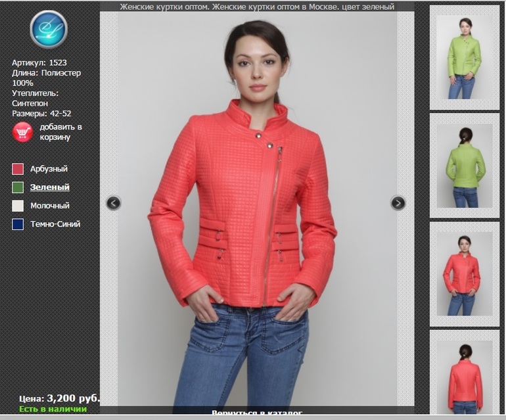This screenshot has width=506, height=420.
Task: Choose the Темно-Синий navy color swatch
Action: point(18,224)
